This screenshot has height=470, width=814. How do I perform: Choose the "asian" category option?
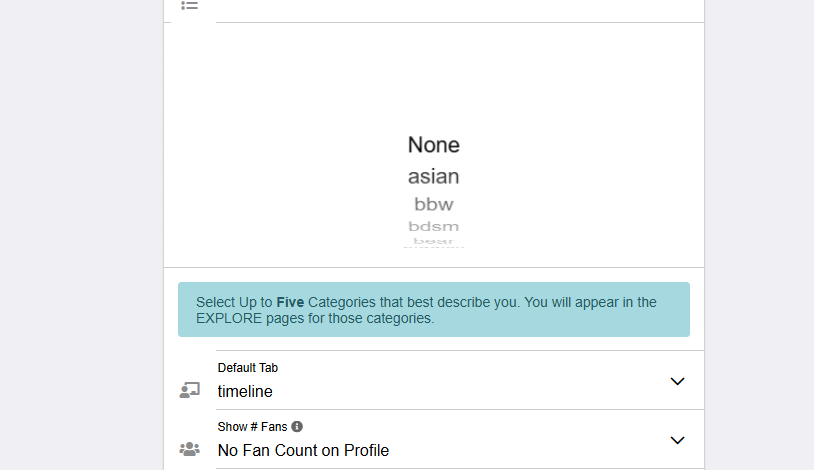pyautogui.click(x=434, y=177)
